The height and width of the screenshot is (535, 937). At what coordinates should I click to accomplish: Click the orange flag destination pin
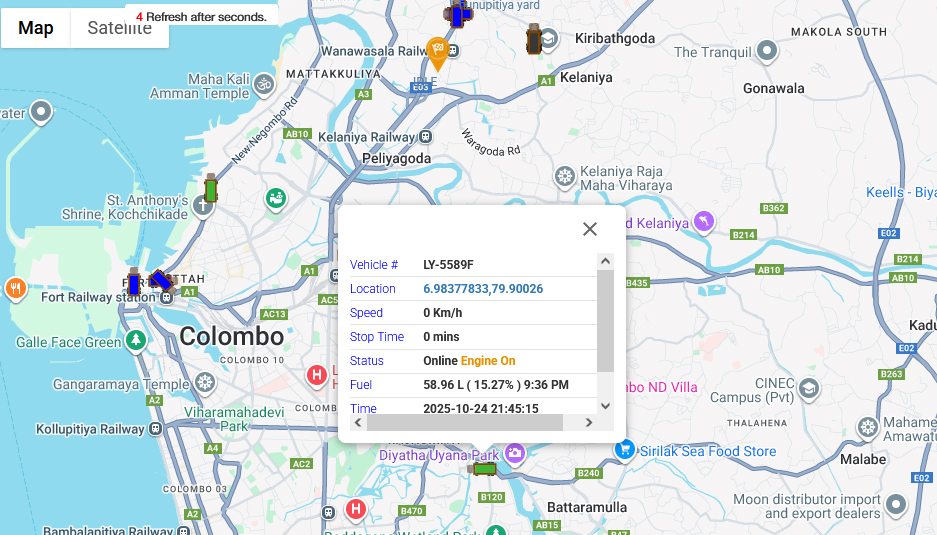coord(438,54)
